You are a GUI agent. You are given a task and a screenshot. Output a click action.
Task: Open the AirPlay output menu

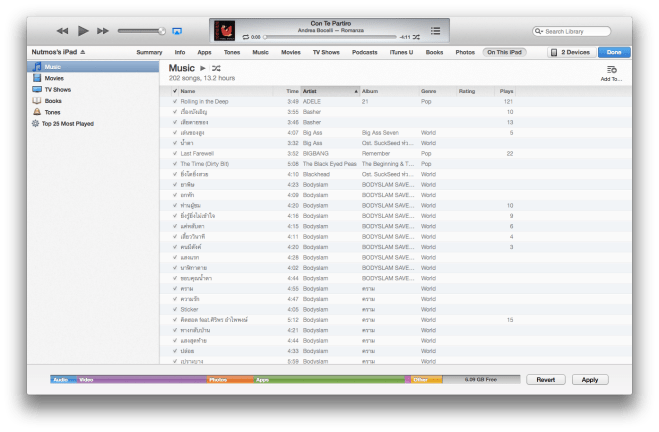pyautogui.click(x=177, y=31)
